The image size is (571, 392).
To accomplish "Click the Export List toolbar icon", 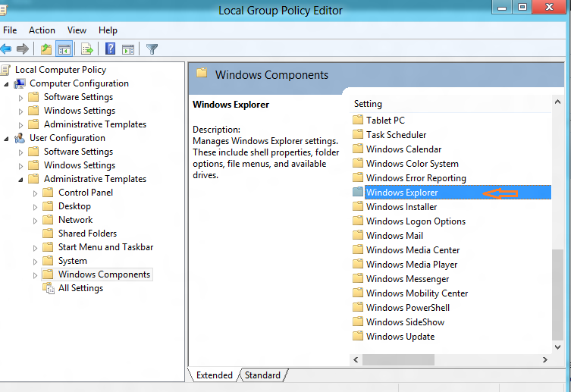I will pyautogui.click(x=87, y=49).
